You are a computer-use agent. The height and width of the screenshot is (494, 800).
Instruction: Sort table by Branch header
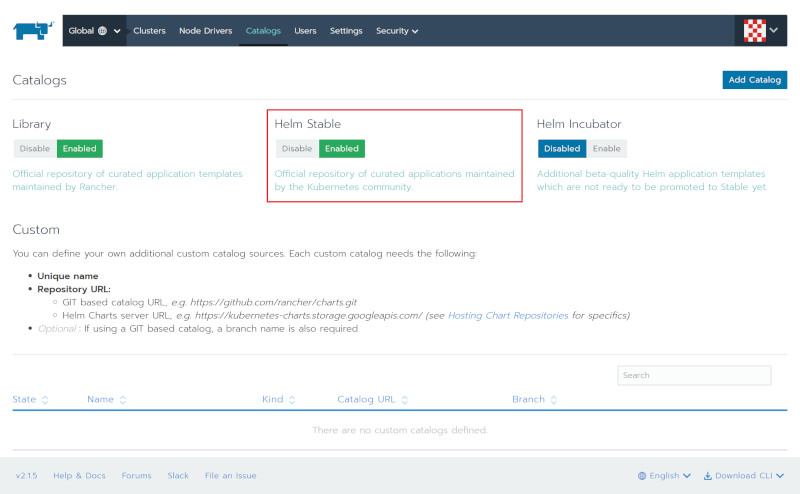529,399
